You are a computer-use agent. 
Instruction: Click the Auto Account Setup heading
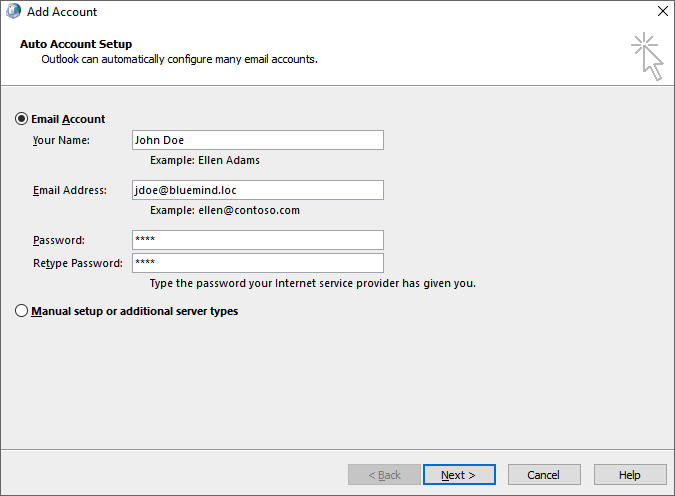click(x=76, y=44)
